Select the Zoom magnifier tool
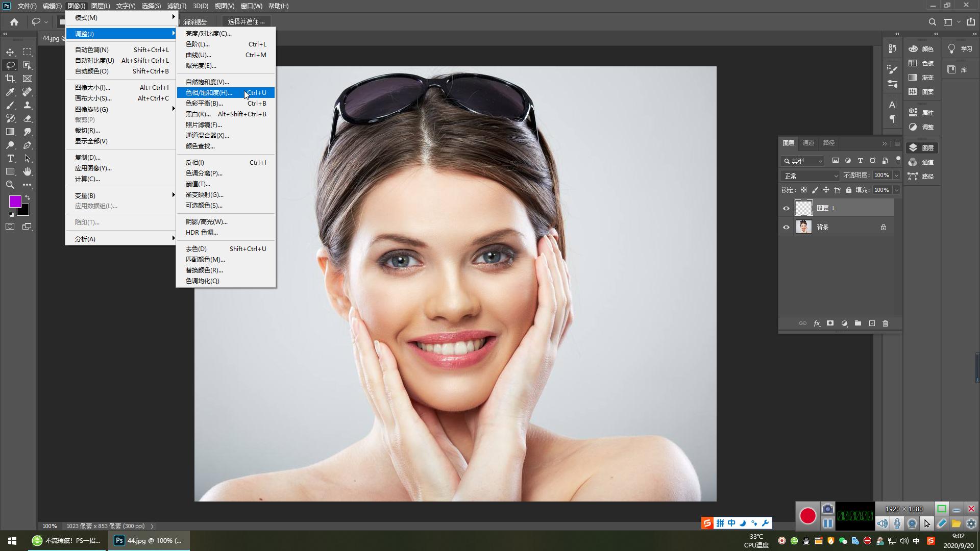 pos(10,185)
